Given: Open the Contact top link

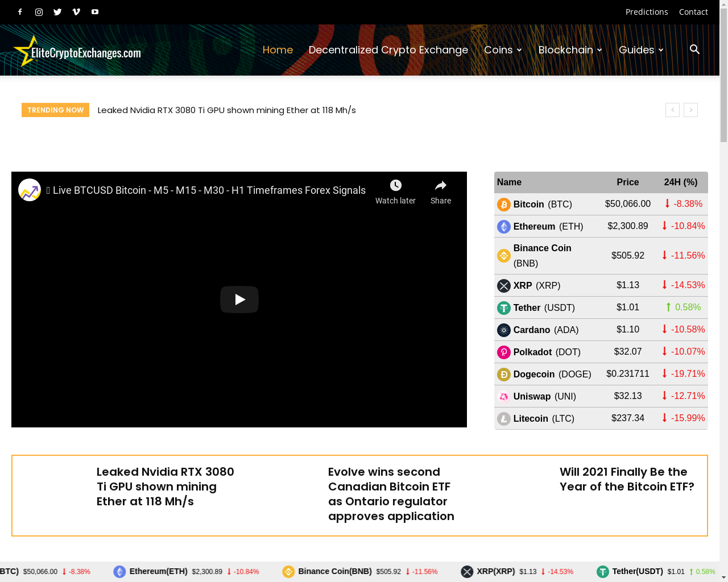Looking at the screenshot, I should tap(693, 12).
